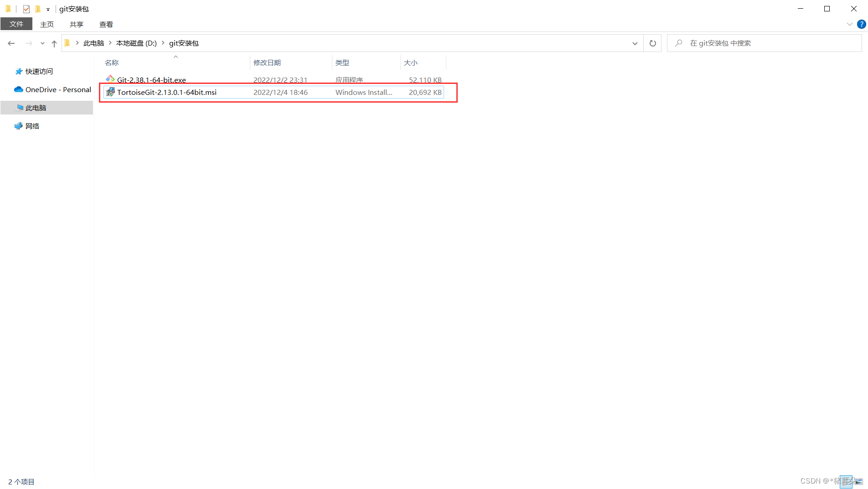Switch to the 共享 ribbon tab
The image size is (868, 489).
point(77,24)
